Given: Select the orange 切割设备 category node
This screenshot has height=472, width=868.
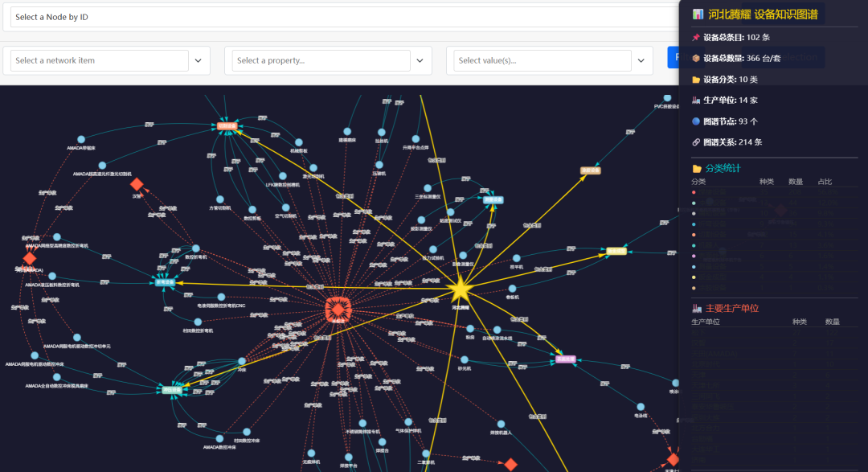Looking at the screenshot, I should click(227, 125).
